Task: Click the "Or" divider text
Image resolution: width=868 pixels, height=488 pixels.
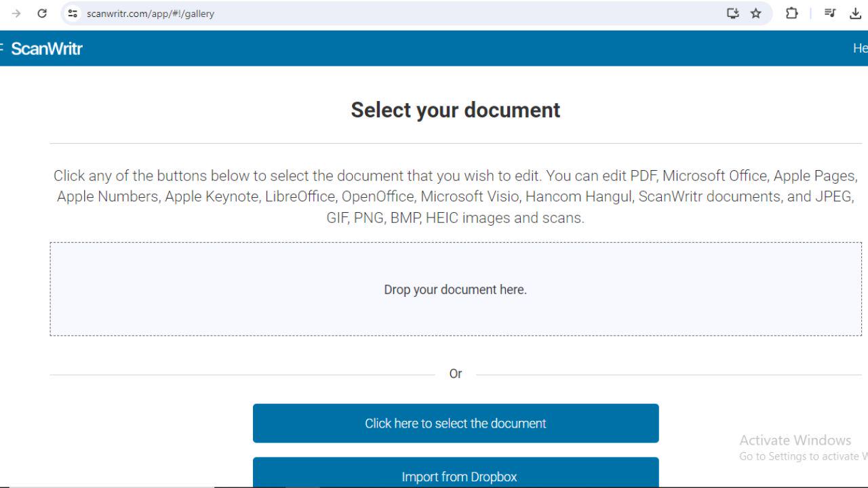Action: [456, 373]
